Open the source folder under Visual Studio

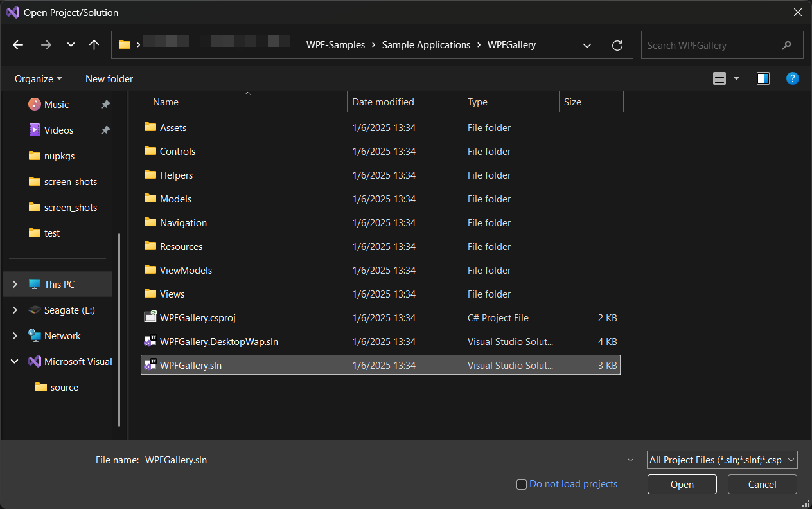(x=58, y=387)
